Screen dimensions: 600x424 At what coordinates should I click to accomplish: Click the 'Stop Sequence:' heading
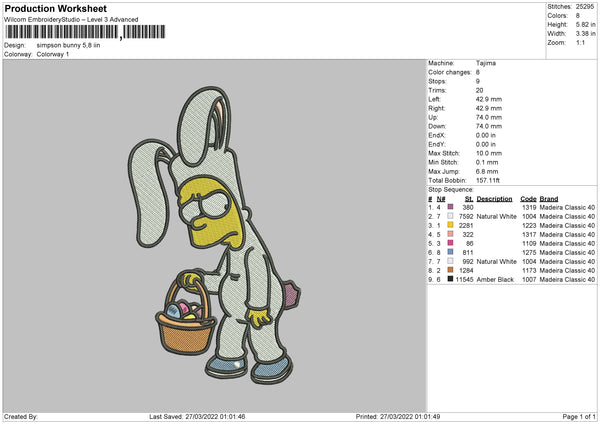[451, 189]
